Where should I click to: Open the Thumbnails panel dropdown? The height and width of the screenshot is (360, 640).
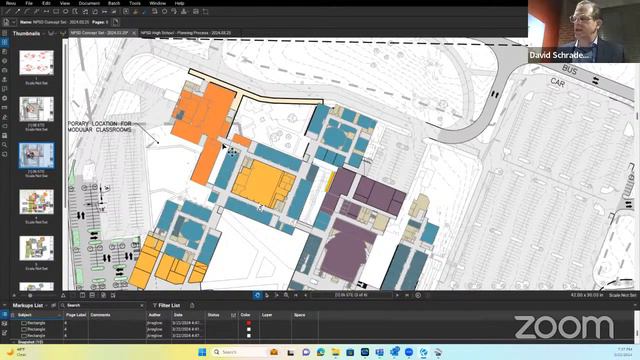point(44,33)
